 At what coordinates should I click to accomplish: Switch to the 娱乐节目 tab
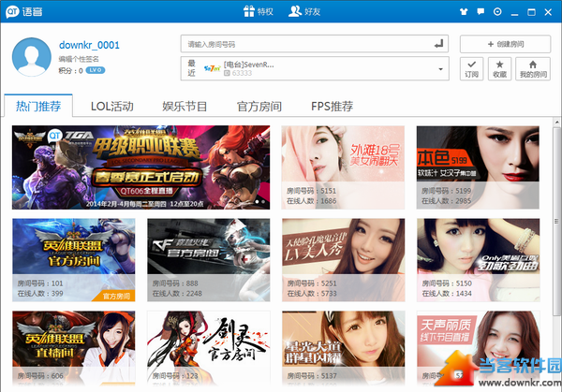pos(185,106)
